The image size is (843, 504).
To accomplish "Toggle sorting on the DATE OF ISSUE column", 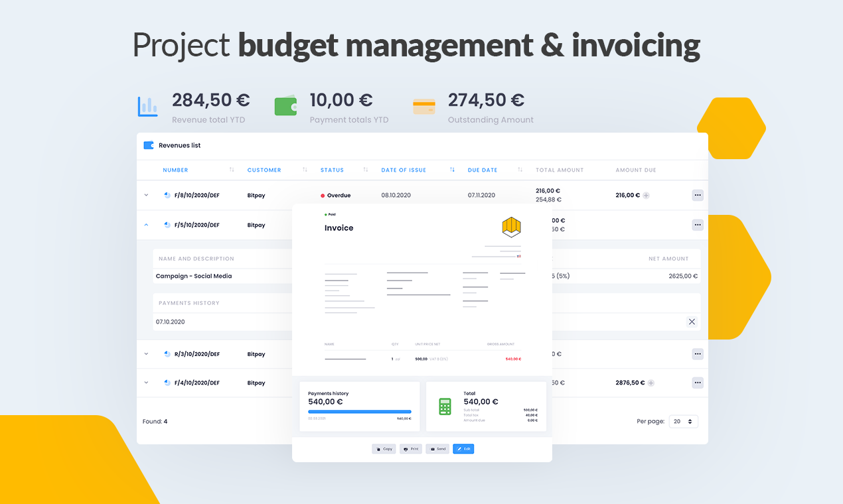I will (x=451, y=170).
